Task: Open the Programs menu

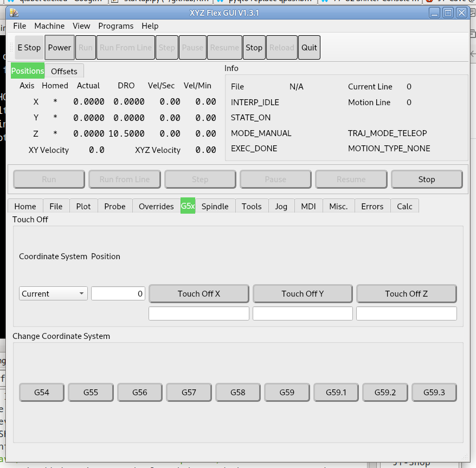Action: pos(115,26)
